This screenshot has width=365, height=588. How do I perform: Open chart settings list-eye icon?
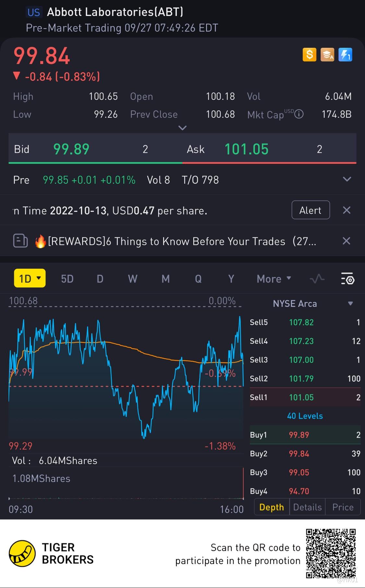347,279
